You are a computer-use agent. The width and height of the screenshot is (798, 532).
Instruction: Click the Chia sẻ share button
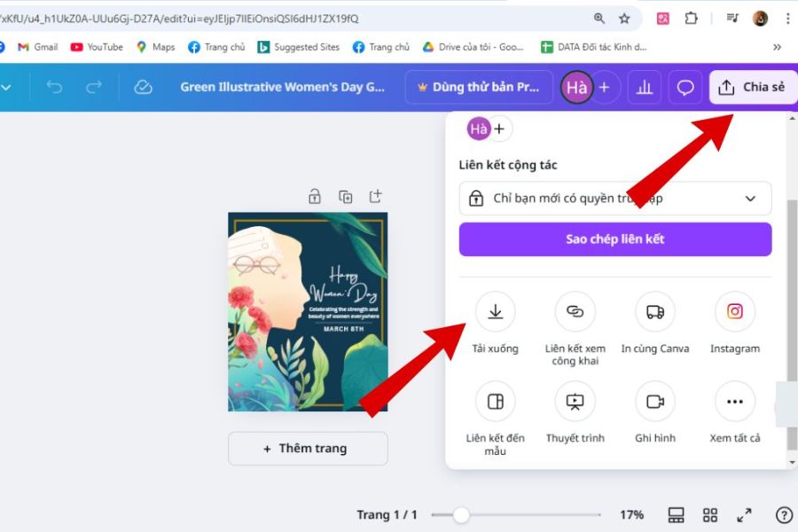click(753, 87)
